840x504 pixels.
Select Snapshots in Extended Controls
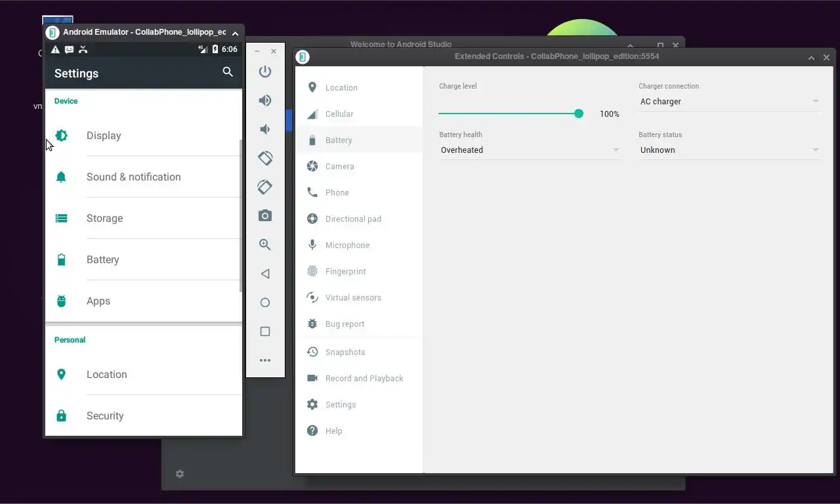tap(359, 352)
